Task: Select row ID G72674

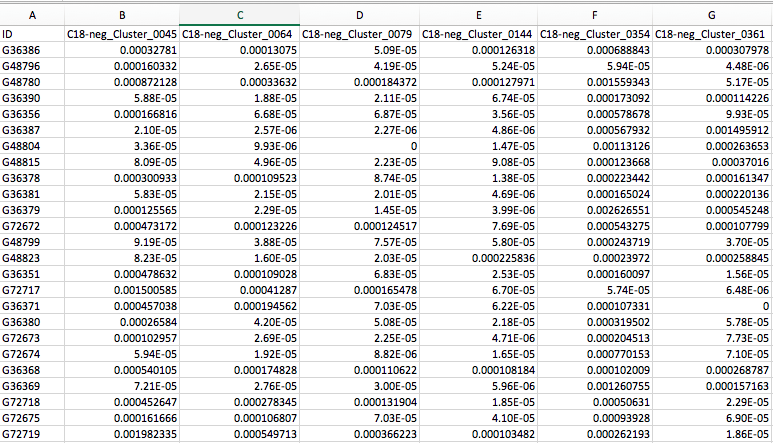Action: (x=32, y=354)
